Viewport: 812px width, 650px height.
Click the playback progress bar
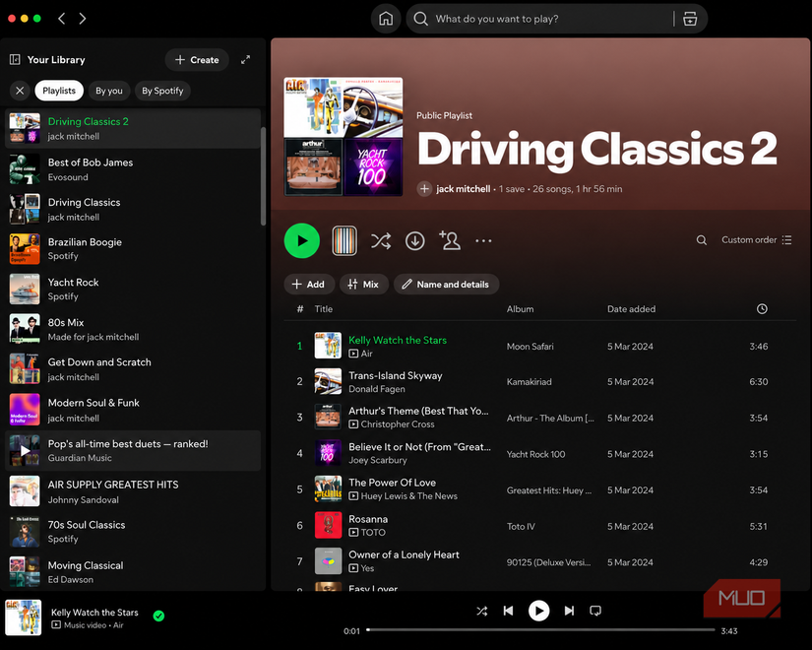click(540, 630)
